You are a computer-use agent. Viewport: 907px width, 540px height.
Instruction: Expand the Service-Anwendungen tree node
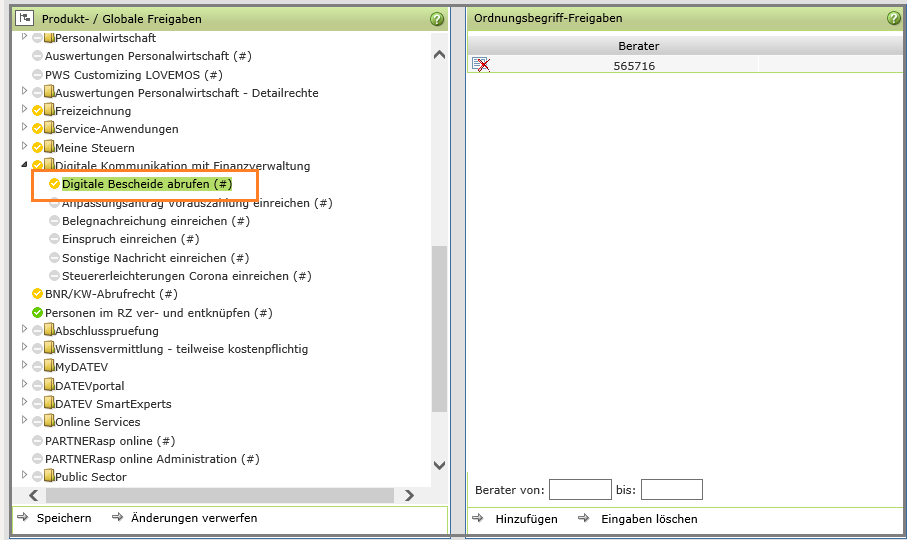pyautogui.click(x=24, y=127)
